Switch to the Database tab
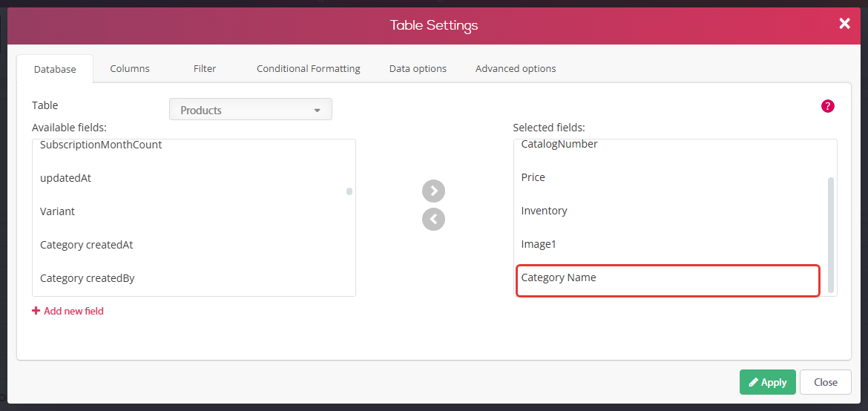The width and height of the screenshot is (868, 411). (x=55, y=69)
